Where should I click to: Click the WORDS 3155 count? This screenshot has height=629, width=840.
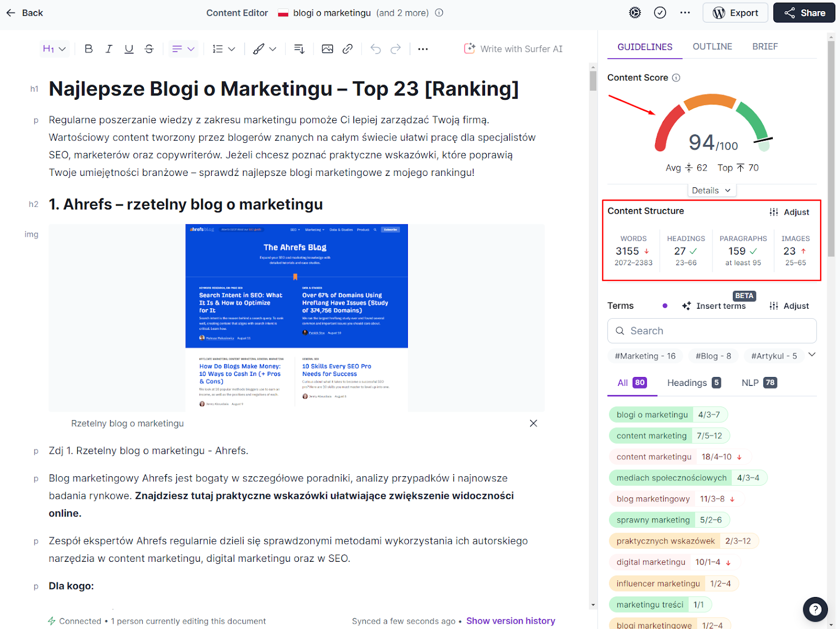(x=633, y=251)
